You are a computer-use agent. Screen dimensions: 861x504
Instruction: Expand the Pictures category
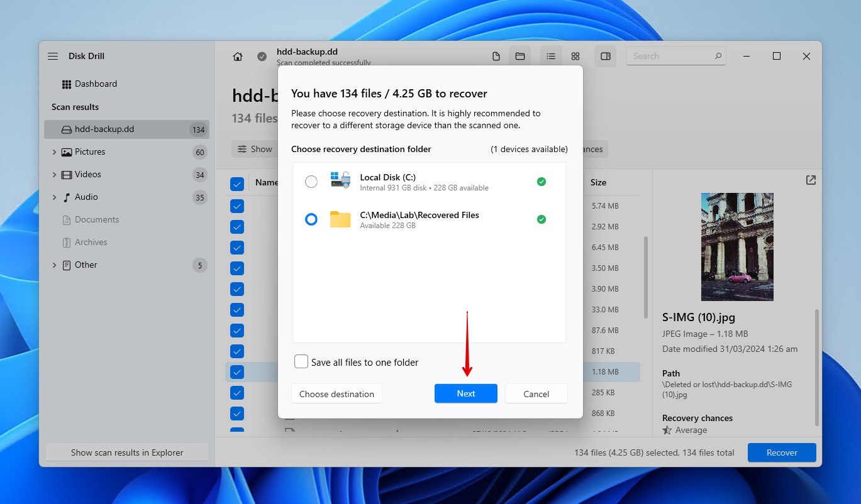pos(54,151)
